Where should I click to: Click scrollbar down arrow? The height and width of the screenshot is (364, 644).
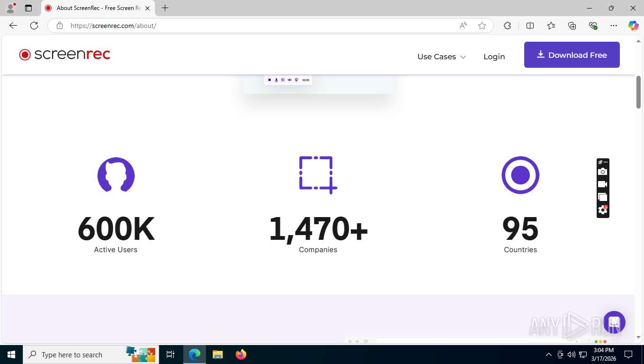click(x=638, y=337)
